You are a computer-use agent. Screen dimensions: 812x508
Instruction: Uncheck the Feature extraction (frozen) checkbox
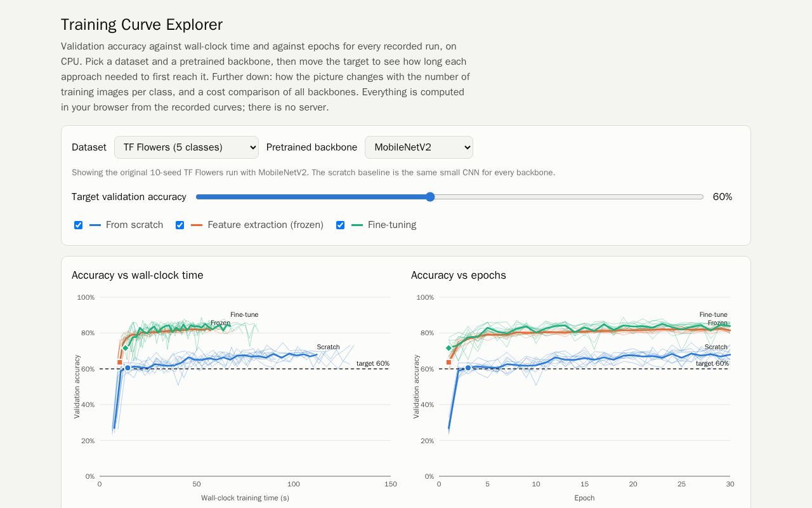tap(180, 225)
